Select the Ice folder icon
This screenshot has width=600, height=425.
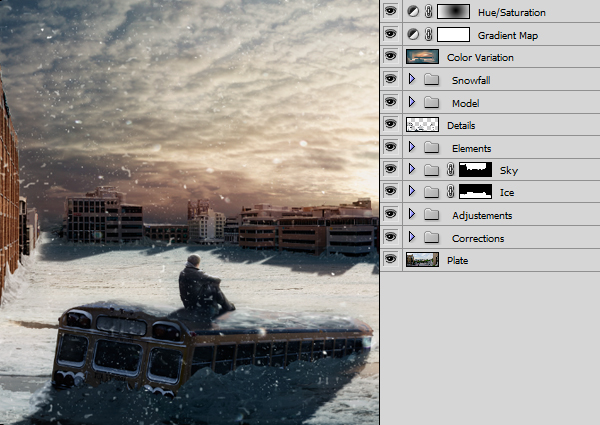[432, 192]
